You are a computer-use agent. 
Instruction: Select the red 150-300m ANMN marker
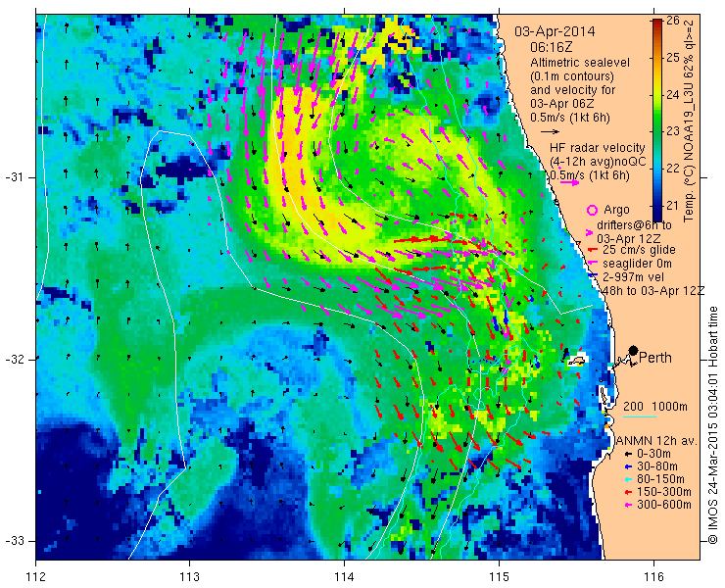[x=628, y=492]
